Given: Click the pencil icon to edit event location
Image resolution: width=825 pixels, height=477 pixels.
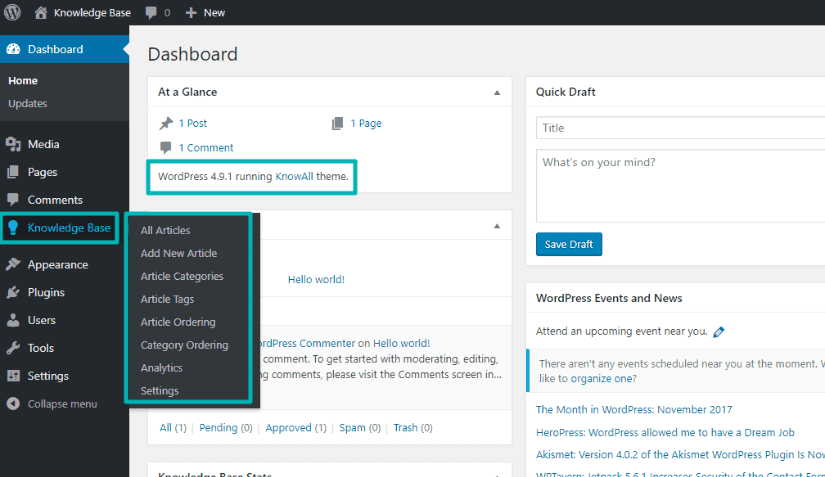Looking at the screenshot, I should click(x=719, y=332).
